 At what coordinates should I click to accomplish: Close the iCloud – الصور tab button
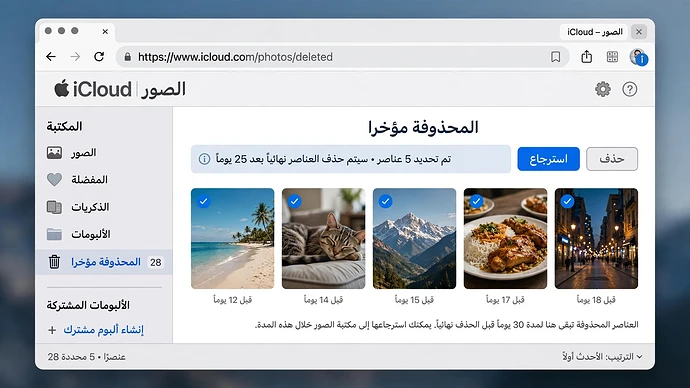(639, 32)
